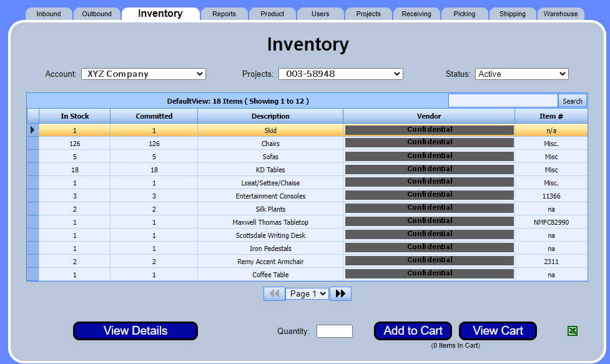The height and width of the screenshot is (364, 610).
Task: Click the View Cart button
Action: (x=498, y=330)
